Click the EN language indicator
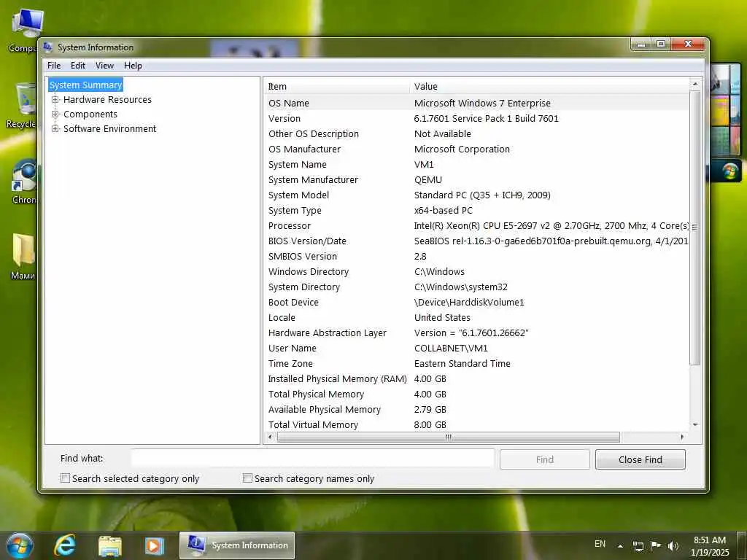This screenshot has height=560, width=747. pyautogui.click(x=600, y=544)
